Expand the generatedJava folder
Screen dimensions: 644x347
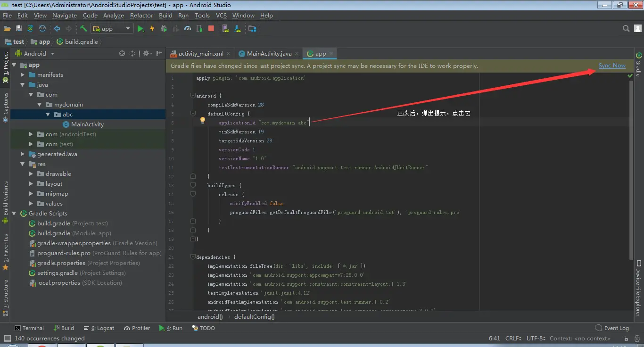pos(22,154)
